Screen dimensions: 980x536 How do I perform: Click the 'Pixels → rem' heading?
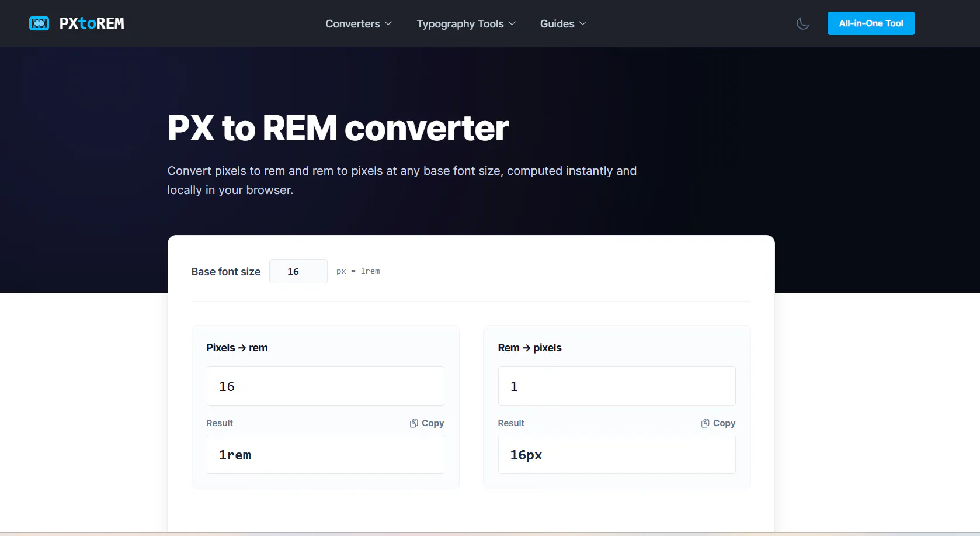point(237,348)
